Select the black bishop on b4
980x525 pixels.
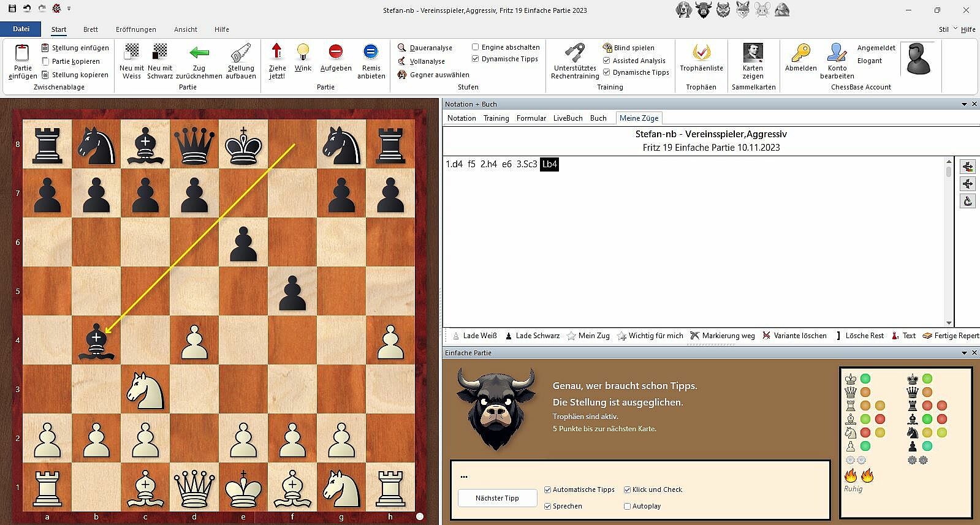click(96, 340)
